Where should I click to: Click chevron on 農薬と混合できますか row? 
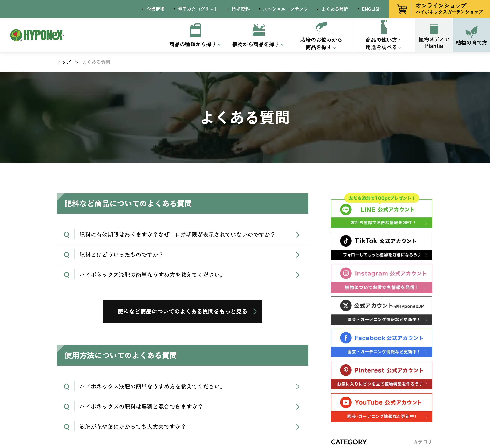(x=298, y=407)
